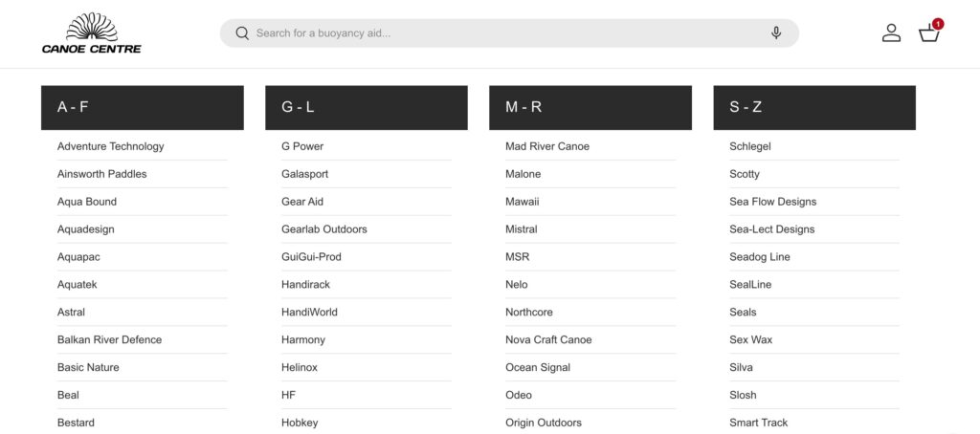Viewport: 980px width, 434px height.
Task: Select the S - Z brand header
Action: [813, 107]
